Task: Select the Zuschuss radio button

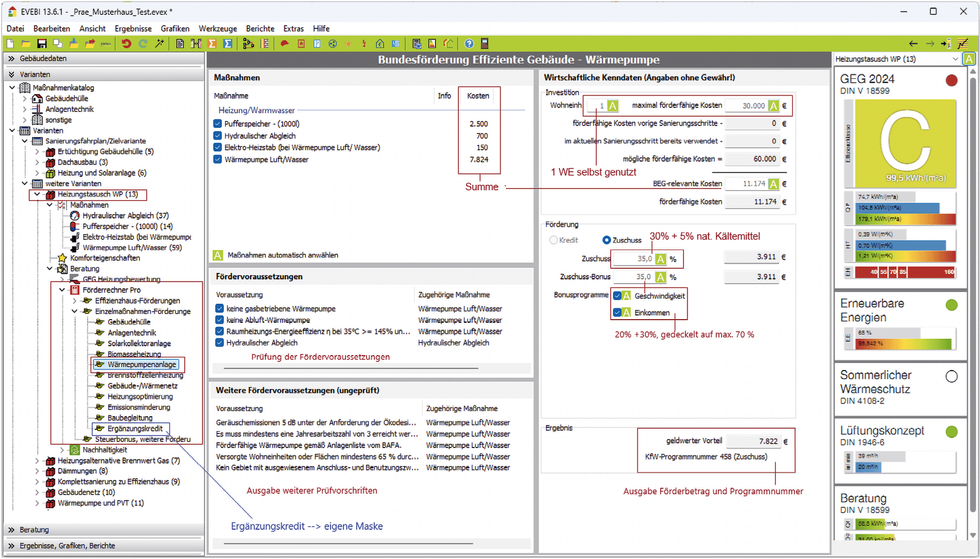Action: (x=607, y=240)
